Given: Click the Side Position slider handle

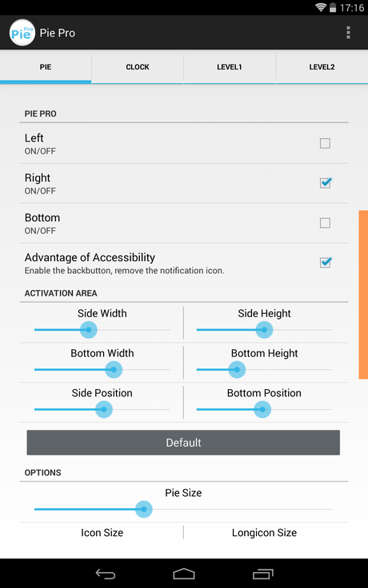Looking at the screenshot, I should (x=104, y=410).
